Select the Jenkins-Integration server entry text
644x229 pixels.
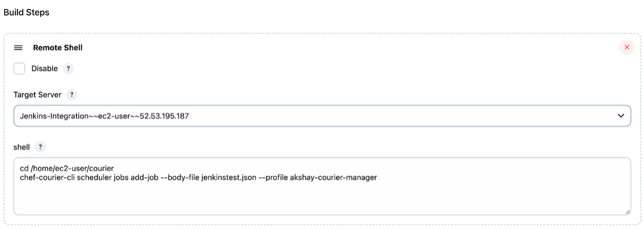point(104,116)
